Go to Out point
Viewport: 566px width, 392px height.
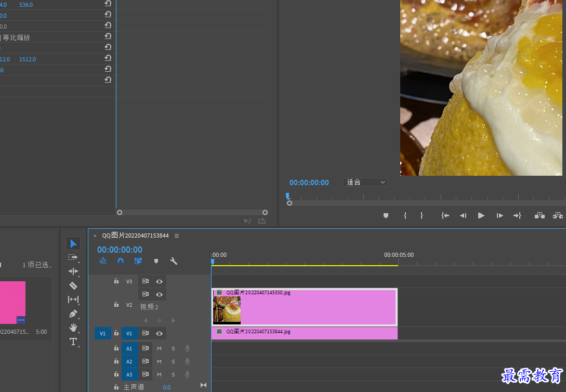[517, 215]
